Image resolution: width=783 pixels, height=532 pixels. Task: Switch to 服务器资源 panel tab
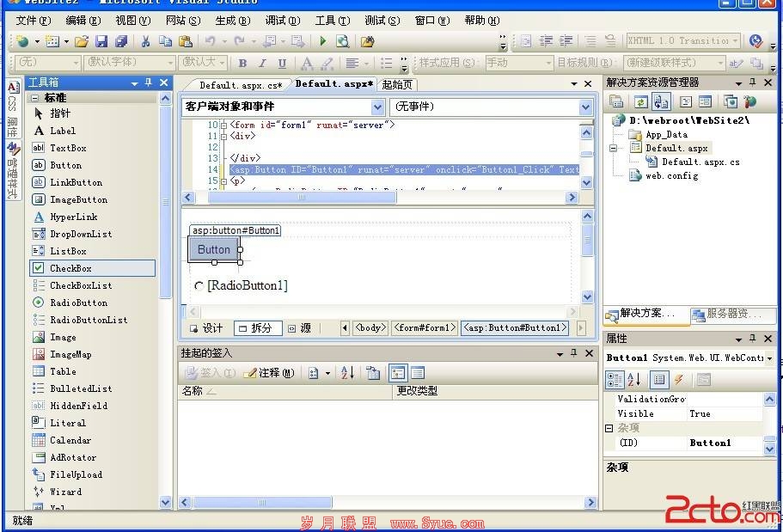(x=733, y=314)
